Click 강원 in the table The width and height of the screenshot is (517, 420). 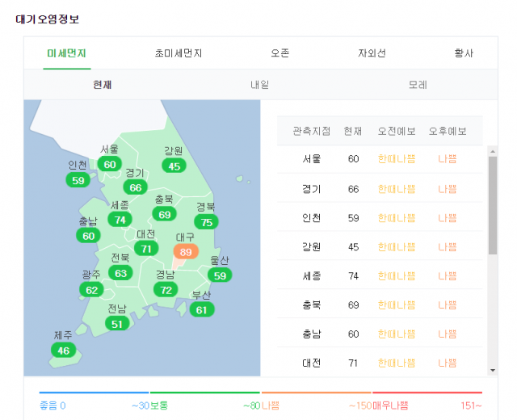coord(312,247)
